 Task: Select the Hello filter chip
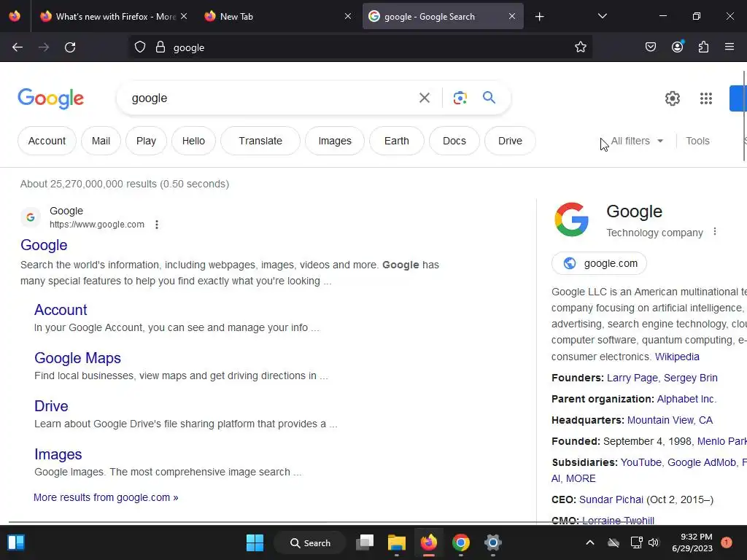click(193, 141)
